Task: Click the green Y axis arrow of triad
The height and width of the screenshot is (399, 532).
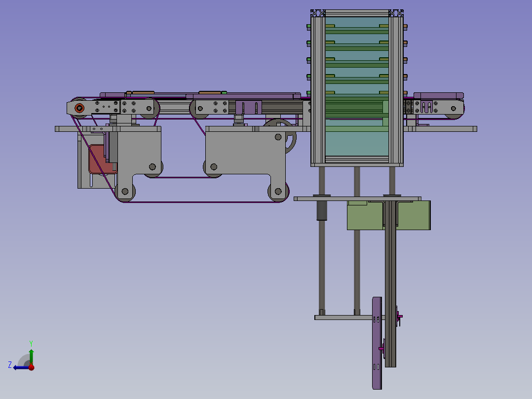Action: click(x=31, y=356)
